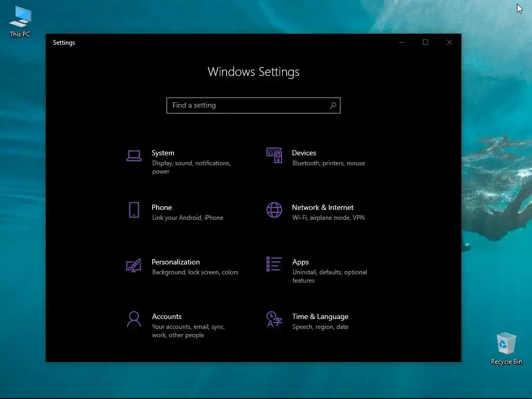Click 'Your accounts, email, sync' description
Screen dimensions: 532x399
click(189, 327)
